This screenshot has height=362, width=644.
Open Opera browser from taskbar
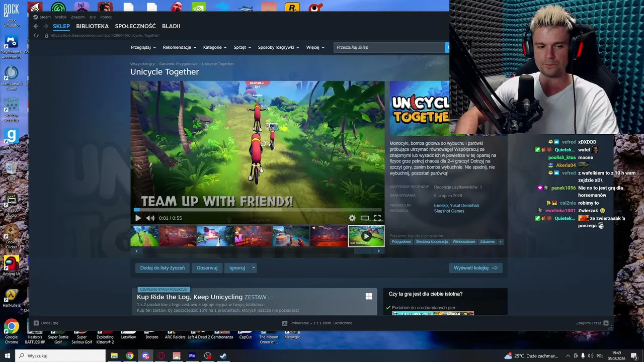(x=161, y=356)
